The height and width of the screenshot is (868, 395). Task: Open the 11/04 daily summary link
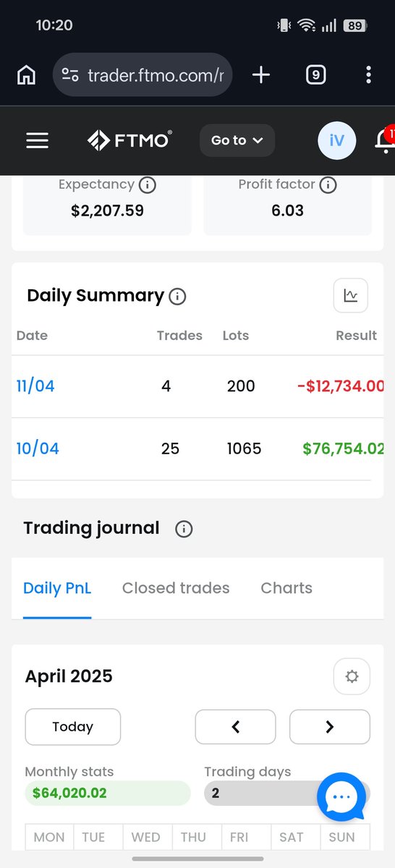pyautogui.click(x=35, y=386)
